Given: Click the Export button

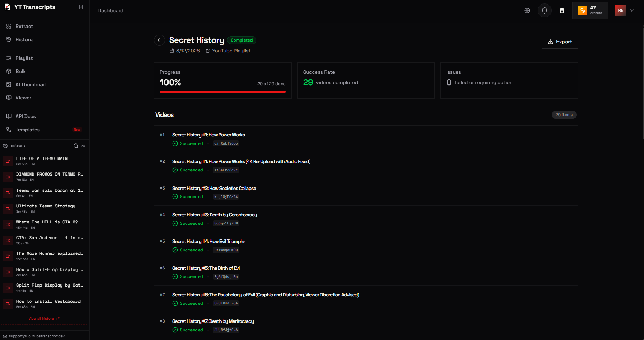Looking at the screenshot, I should tap(560, 42).
